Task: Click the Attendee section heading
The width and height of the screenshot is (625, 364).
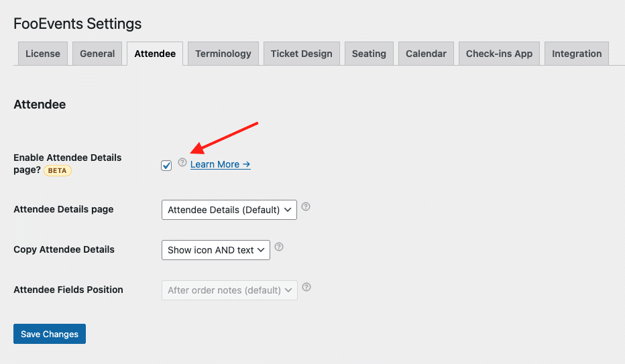Action: pos(40,105)
